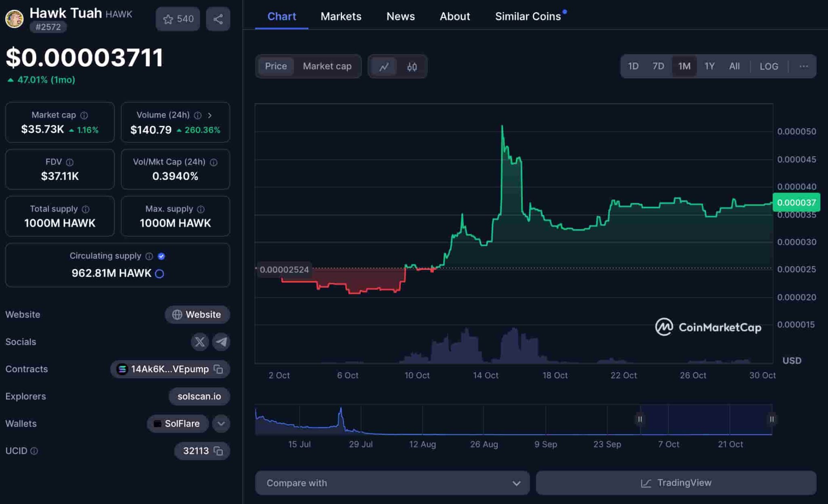828x504 pixels.
Task: Switch chart to candlestick view
Action: pos(412,66)
